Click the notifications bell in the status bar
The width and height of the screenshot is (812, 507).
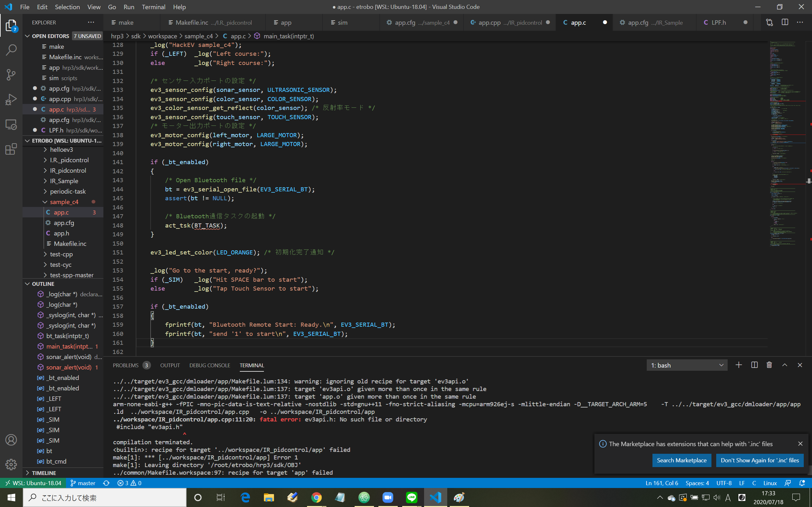click(x=802, y=483)
